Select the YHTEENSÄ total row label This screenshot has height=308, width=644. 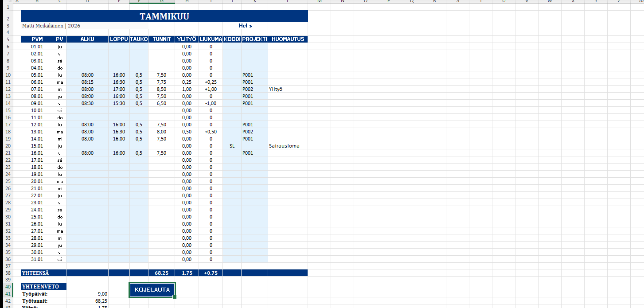[36, 273]
